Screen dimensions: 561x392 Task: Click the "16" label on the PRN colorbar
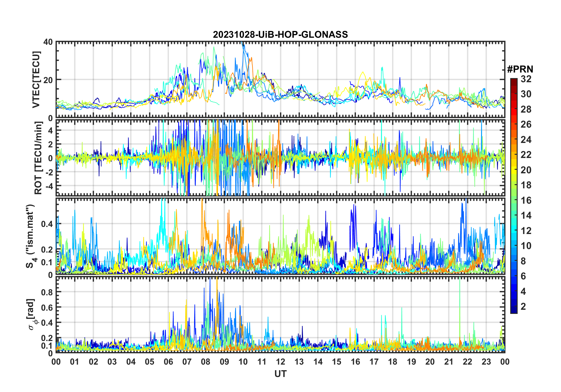pyautogui.click(x=526, y=200)
